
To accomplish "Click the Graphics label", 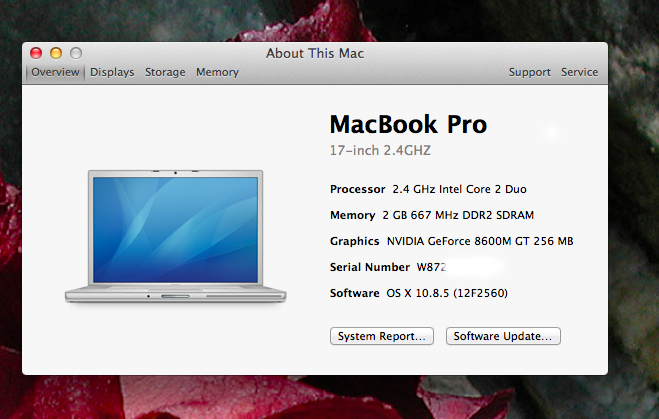I will click(x=354, y=241).
